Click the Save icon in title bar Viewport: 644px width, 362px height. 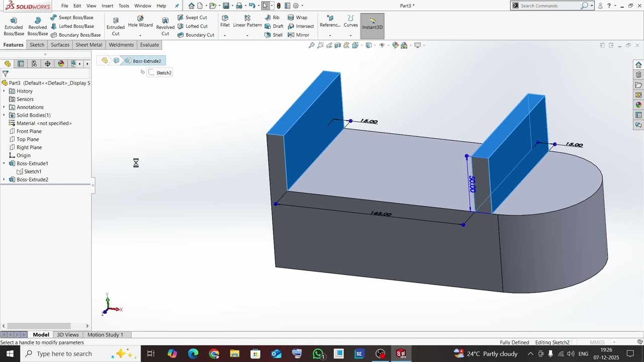coord(226,6)
